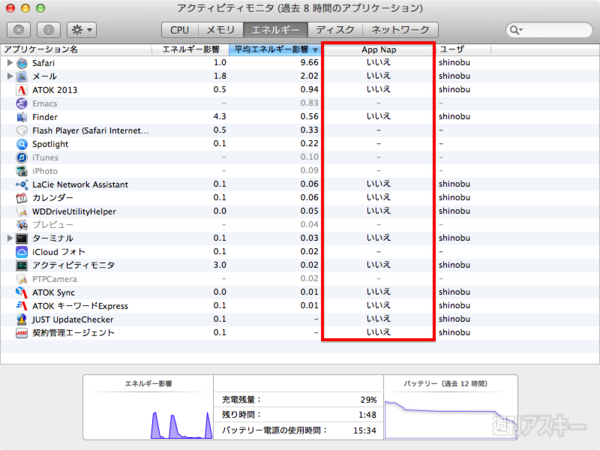Click Safari's 9.66 average energy value

click(x=309, y=62)
